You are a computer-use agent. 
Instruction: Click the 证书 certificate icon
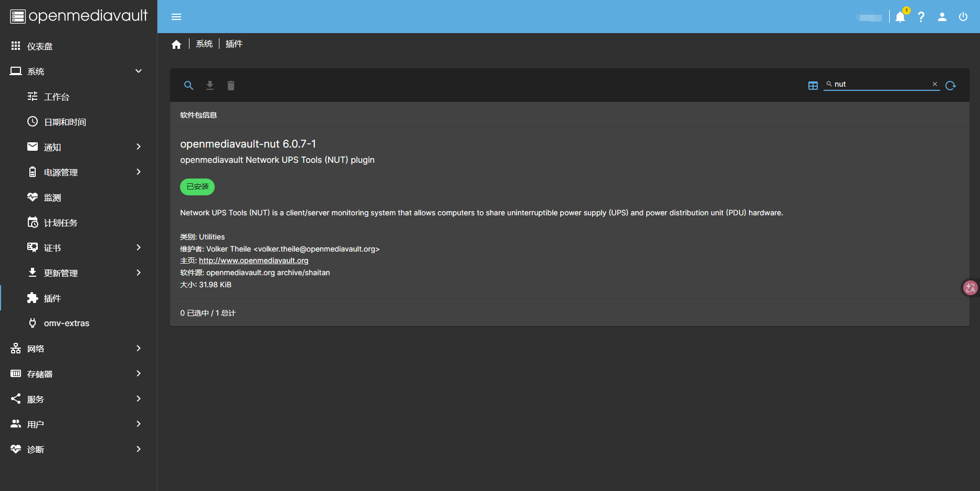coord(33,247)
